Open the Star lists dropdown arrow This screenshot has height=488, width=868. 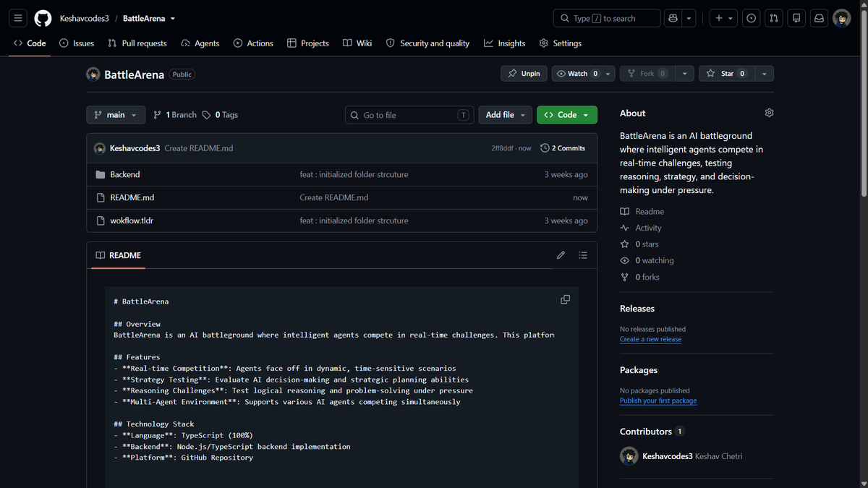765,74
